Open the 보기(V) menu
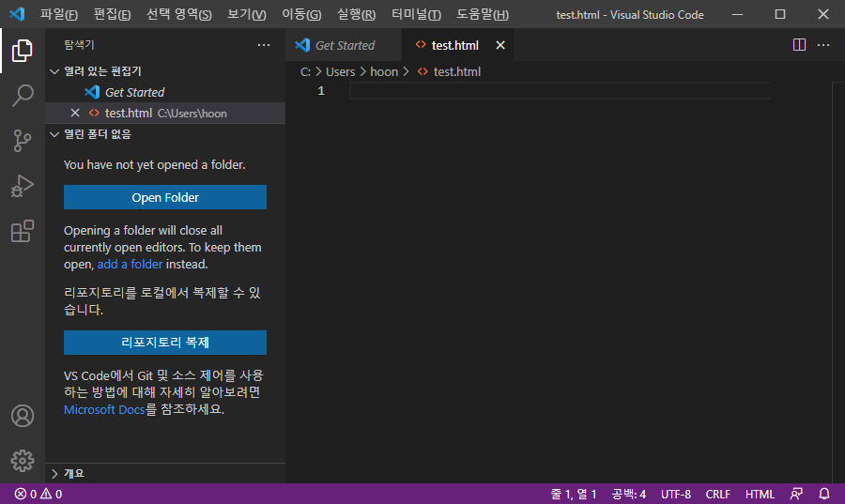This screenshot has height=504, width=845. pos(246,14)
